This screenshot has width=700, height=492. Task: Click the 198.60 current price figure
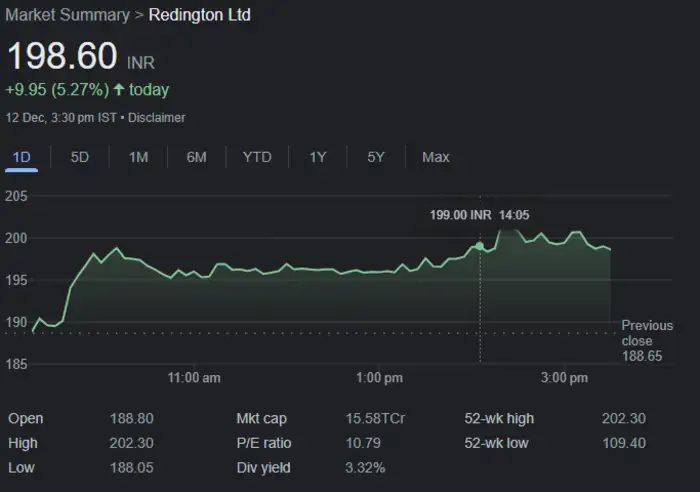pyautogui.click(x=62, y=56)
